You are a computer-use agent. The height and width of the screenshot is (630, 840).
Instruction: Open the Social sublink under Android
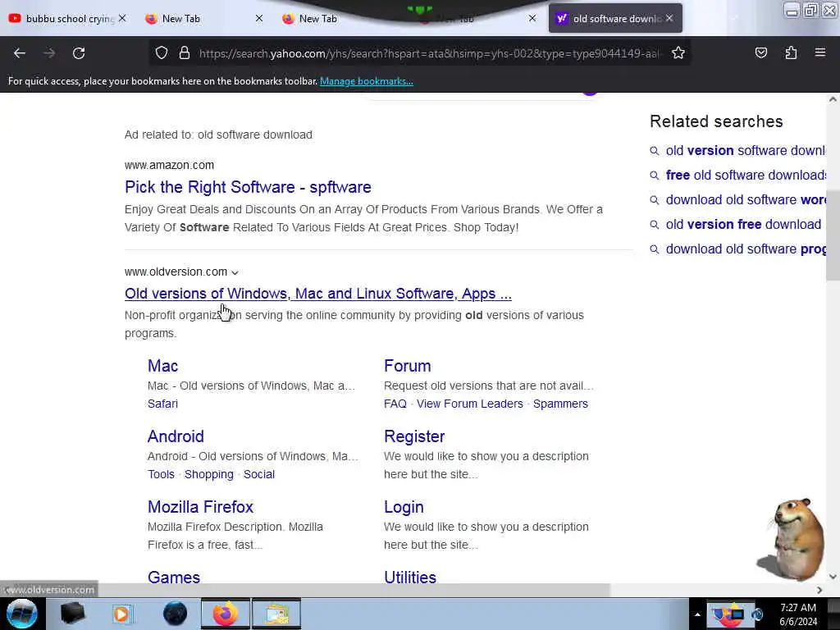[x=259, y=475]
